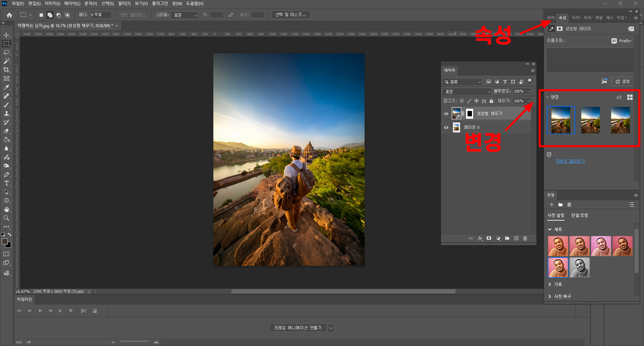Open the 자세히 알아보기 link
Screen dimensions: 644x346
(570, 161)
